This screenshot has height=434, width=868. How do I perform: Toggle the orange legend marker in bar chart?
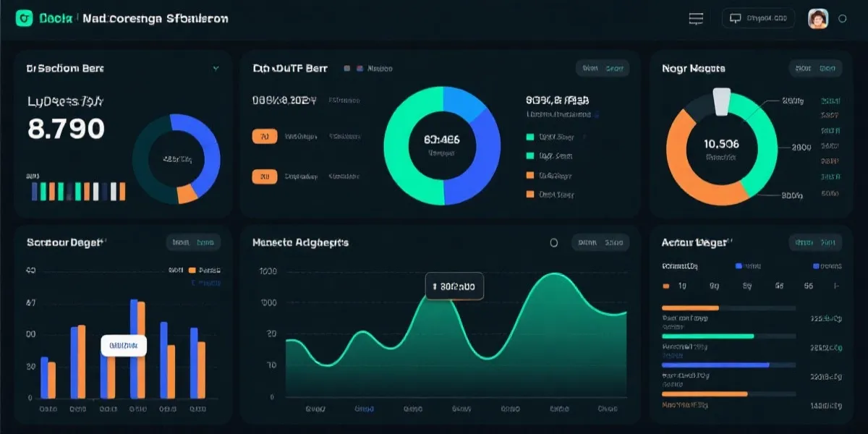192,270
